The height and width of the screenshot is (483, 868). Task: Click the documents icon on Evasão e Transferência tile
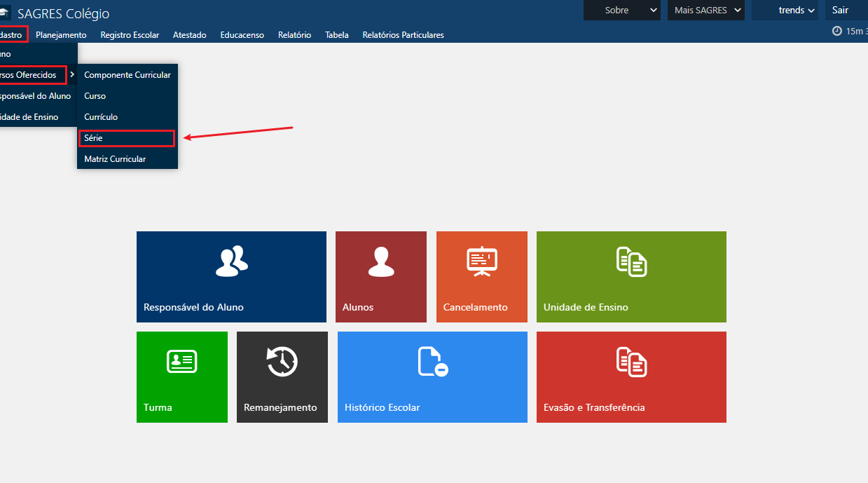tap(631, 362)
